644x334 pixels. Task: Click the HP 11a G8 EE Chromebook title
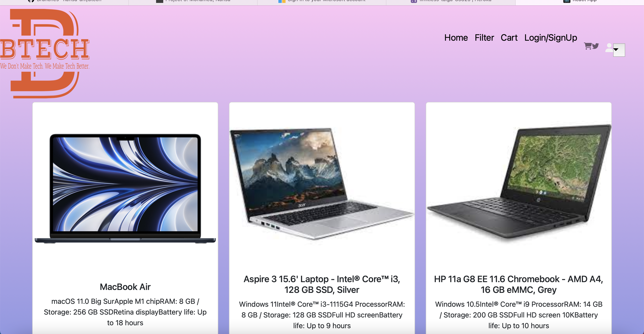[519, 284]
